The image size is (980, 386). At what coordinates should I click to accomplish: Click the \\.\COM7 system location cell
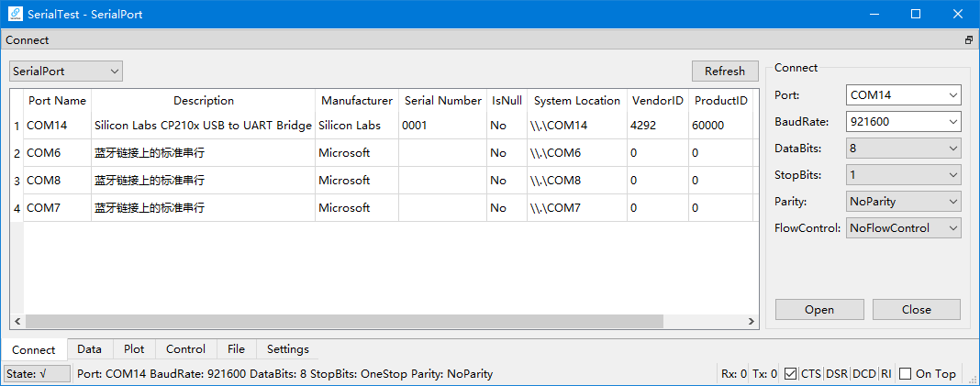(577, 208)
